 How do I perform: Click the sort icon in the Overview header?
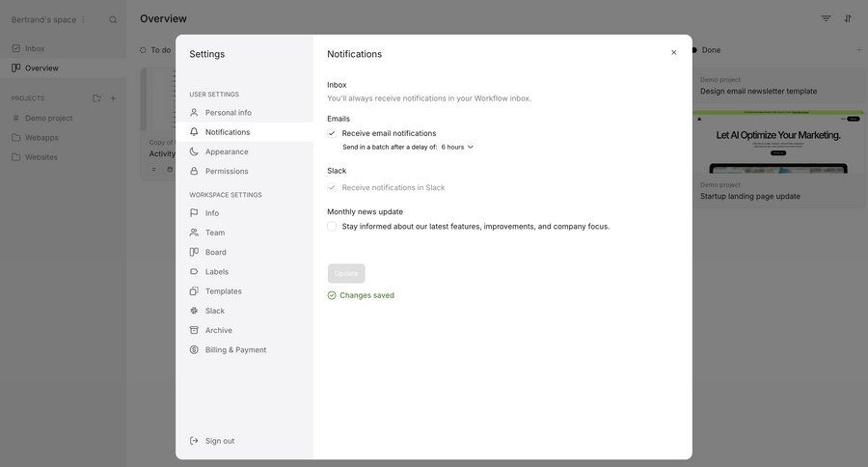click(x=848, y=18)
